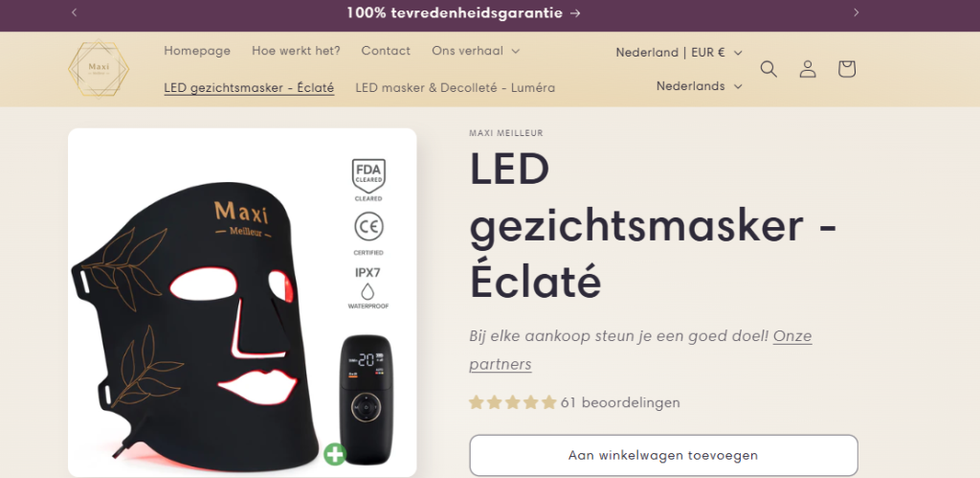This screenshot has width=980, height=478.
Task: Click Aan winkelwagen toevoegen button
Action: [x=664, y=455]
